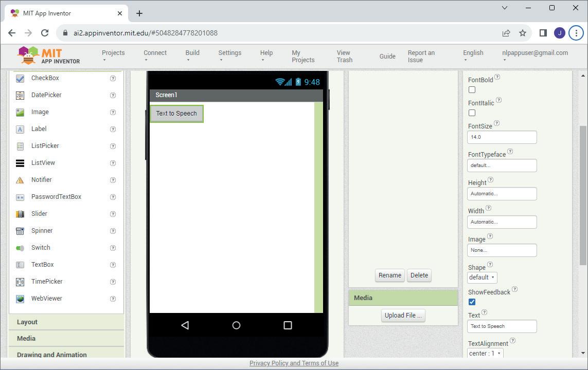The image size is (588, 370).
Task: Open View Trash
Action: tap(344, 56)
